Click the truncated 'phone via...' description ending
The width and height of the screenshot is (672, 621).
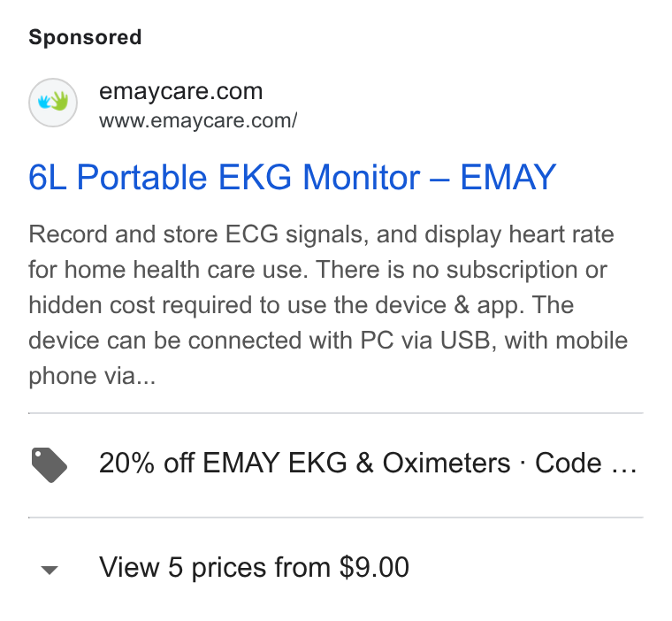pyautogui.click(x=92, y=377)
